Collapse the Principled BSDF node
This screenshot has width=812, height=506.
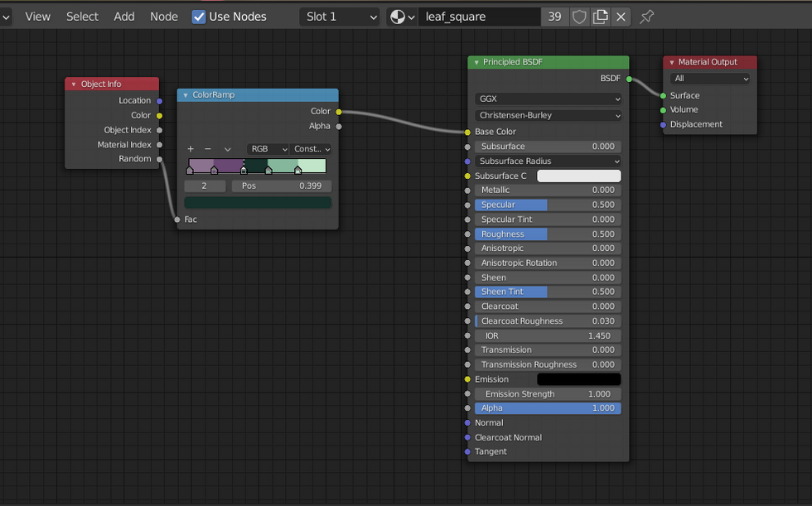coord(476,62)
